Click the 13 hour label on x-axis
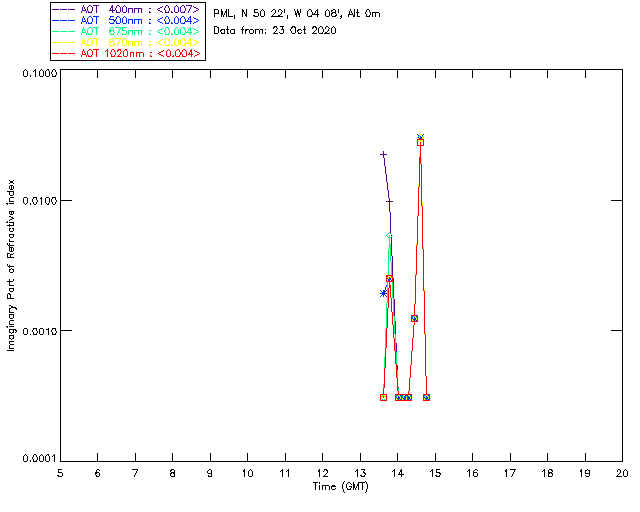The image size is (640, 512). point(360,473)
